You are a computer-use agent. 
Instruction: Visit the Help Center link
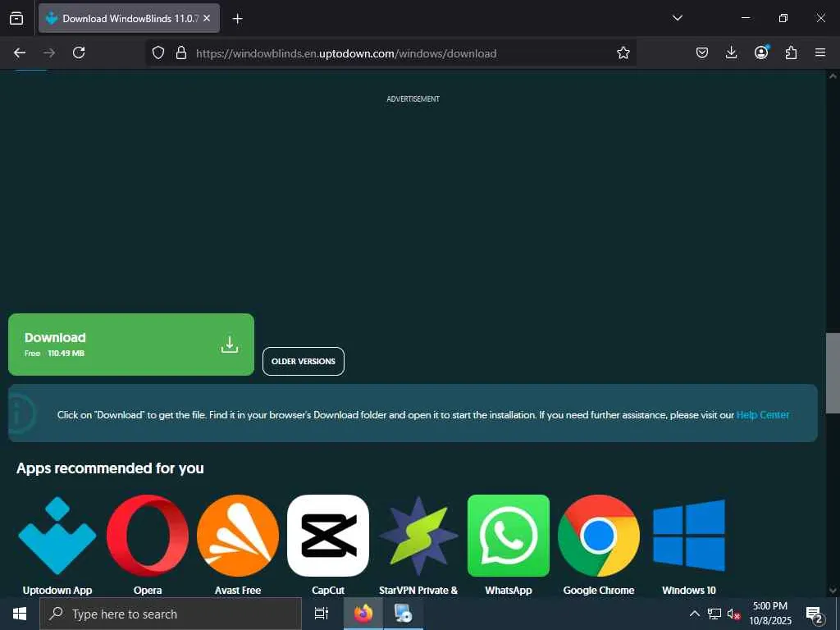tap(763, 414)
